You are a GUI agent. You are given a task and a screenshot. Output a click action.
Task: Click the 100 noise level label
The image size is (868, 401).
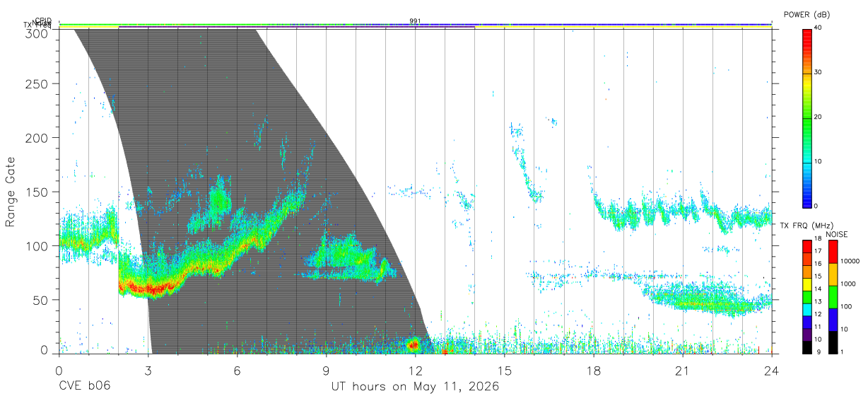846,306
